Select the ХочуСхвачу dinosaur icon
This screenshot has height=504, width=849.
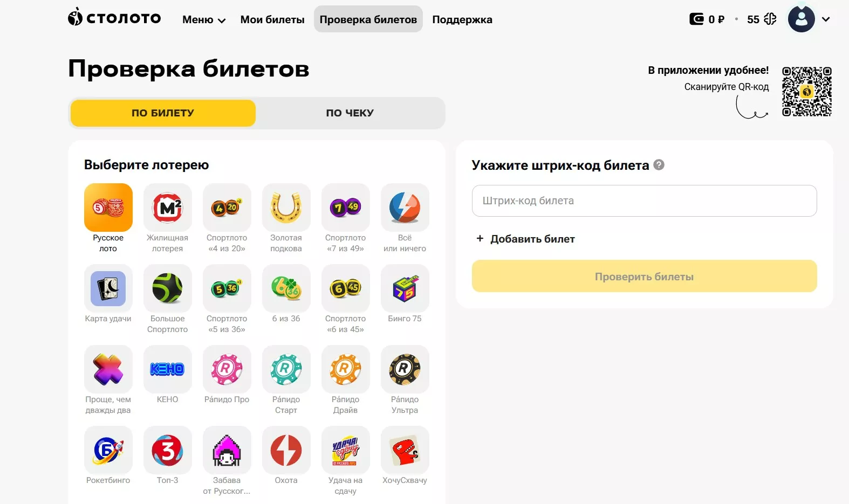pos(405,450)
